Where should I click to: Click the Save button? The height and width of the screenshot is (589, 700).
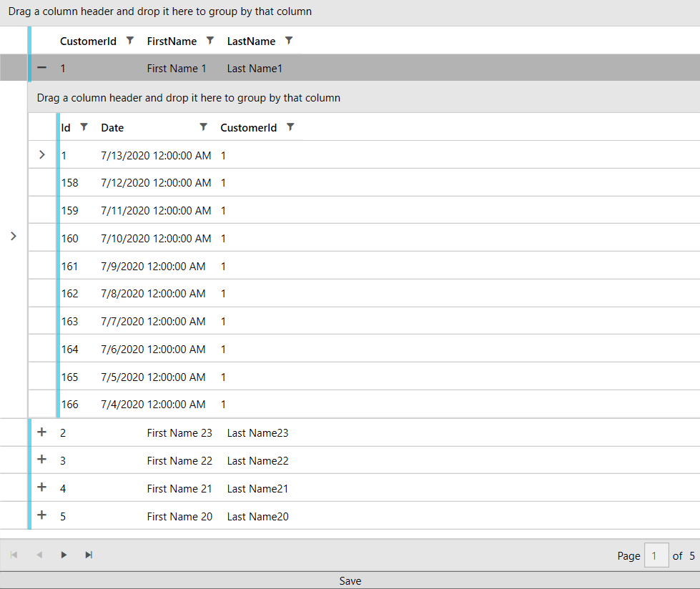tap(350, 580)
